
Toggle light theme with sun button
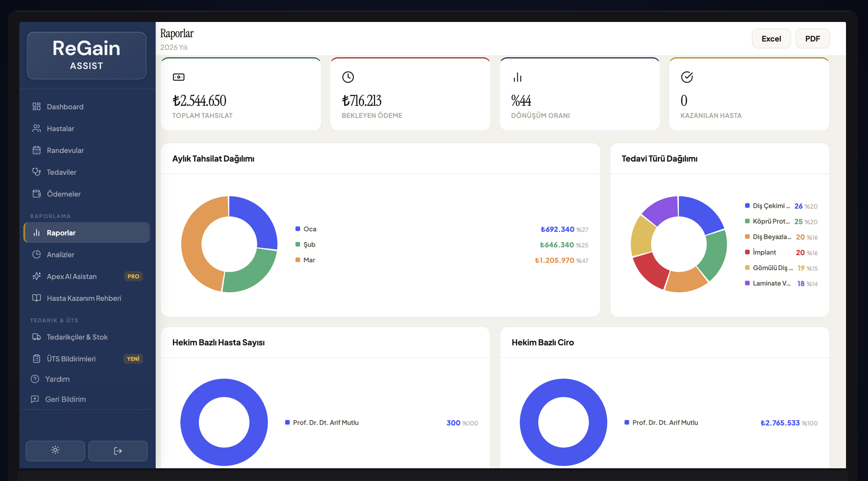point(55,450)
